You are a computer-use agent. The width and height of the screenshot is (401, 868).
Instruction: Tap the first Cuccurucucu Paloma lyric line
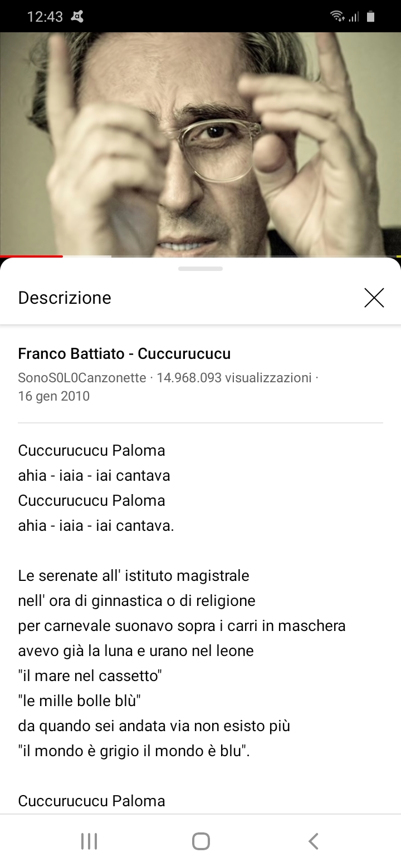(x=91, y=450)
